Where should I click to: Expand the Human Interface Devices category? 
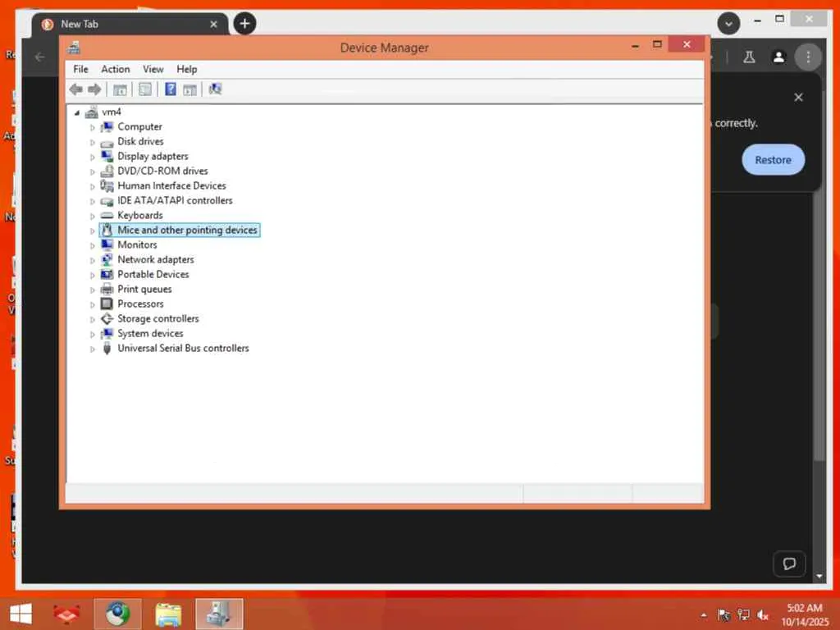[92, 186]
